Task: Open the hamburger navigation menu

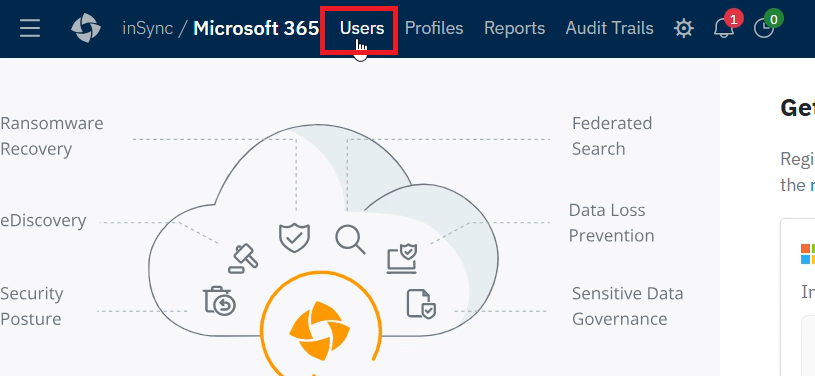Action: coord(30,28)
